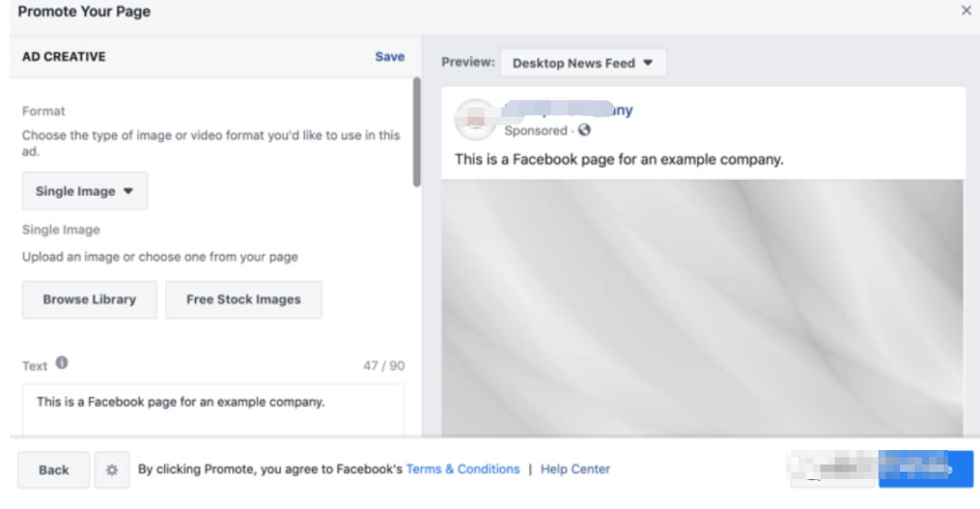
Task: Click the info icon next to Text
Action: 62,363
